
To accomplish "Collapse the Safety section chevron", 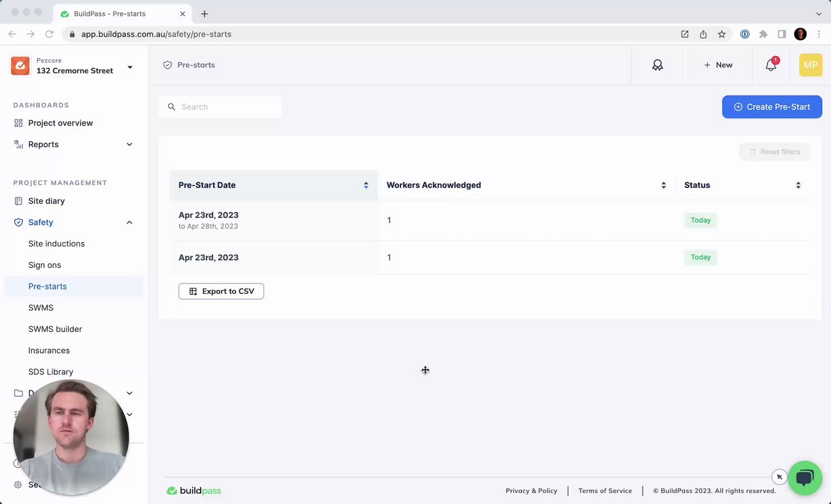I will pyautogui.click(x=129, y=222).
